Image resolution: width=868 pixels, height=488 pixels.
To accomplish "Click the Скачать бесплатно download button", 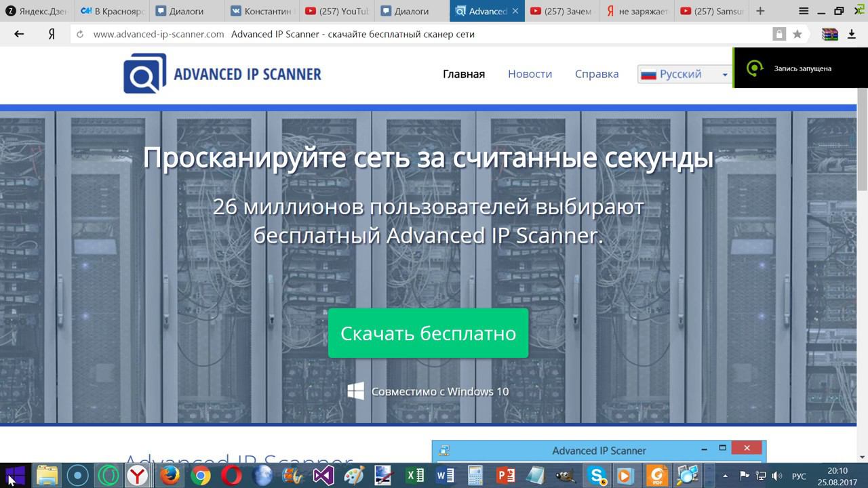I will point(428,333).
